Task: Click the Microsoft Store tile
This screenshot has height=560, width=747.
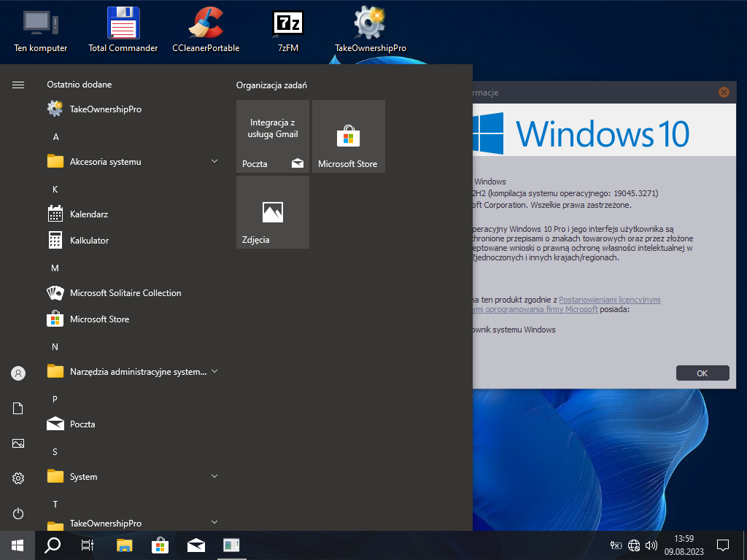Action: 349,136
